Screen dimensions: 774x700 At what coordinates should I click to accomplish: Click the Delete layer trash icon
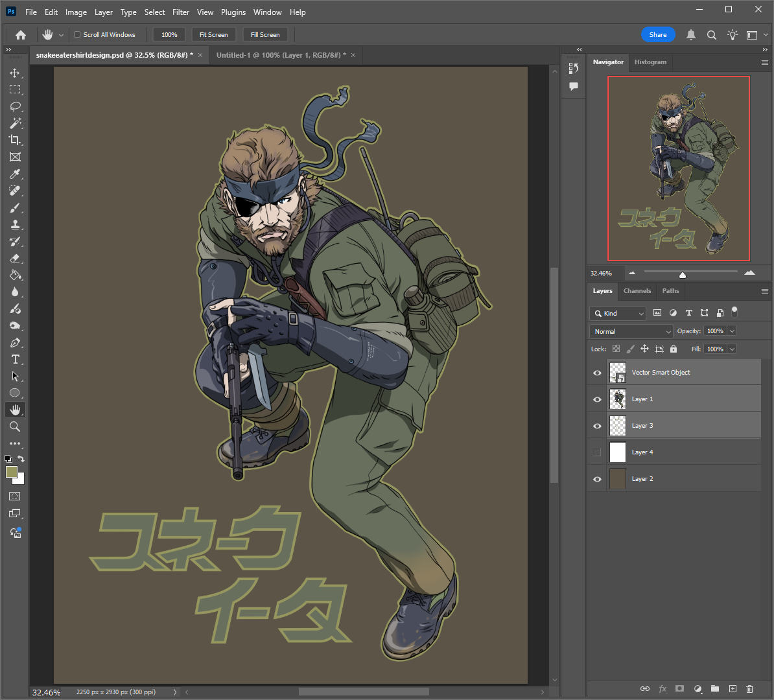tap(749, 688)
